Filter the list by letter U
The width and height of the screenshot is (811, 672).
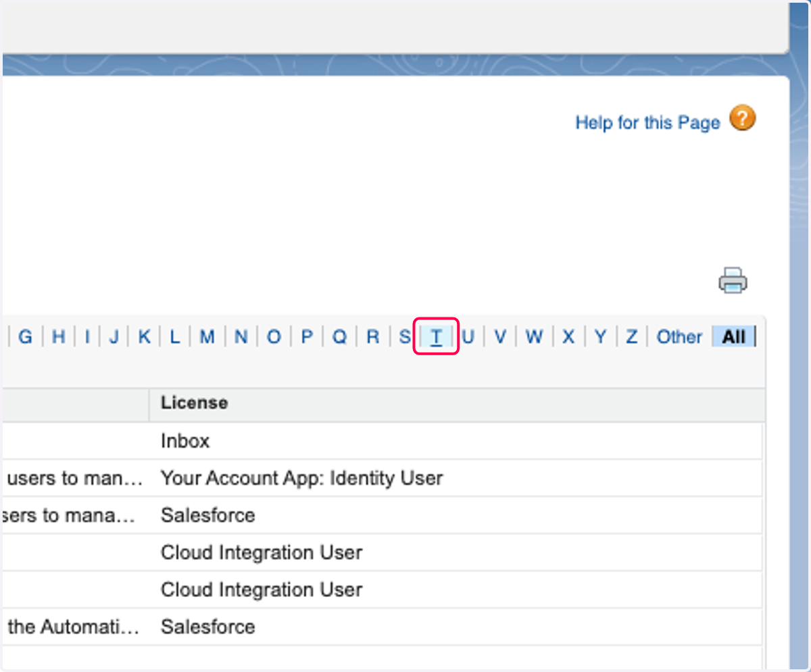tap(468, 336)
